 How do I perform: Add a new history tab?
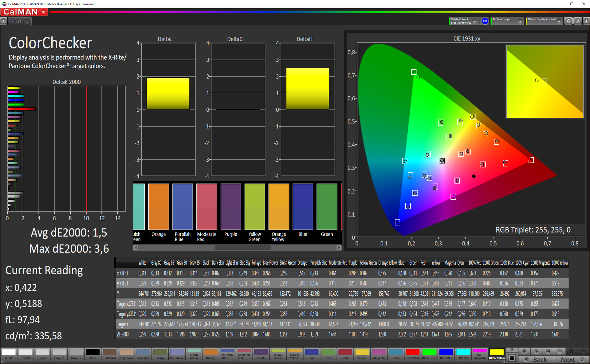[27, 21]
